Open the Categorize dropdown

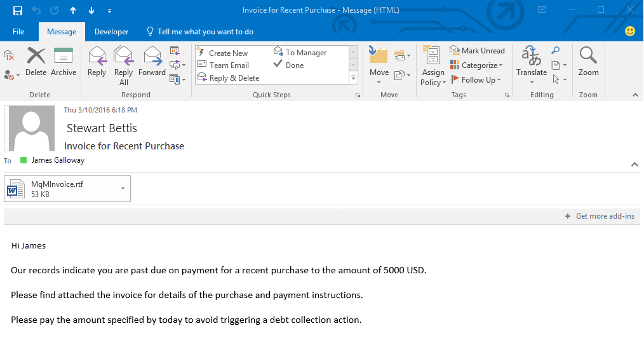click(476, 65)
